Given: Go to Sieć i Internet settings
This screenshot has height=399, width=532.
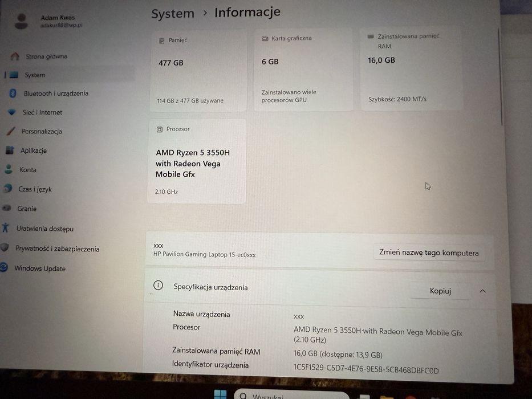Looking at the screenshot, I should tap(42, 112).
